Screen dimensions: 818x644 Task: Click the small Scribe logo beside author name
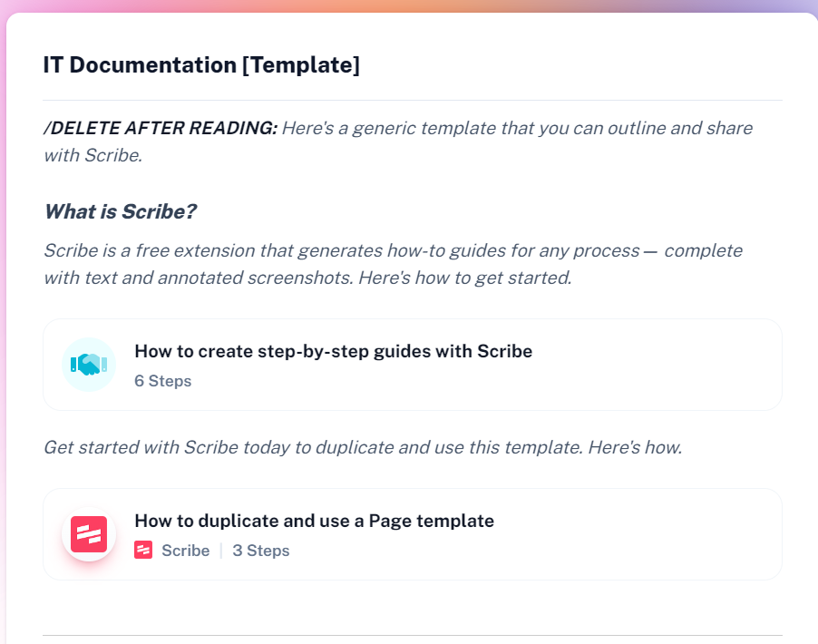(x=143, y=550)
